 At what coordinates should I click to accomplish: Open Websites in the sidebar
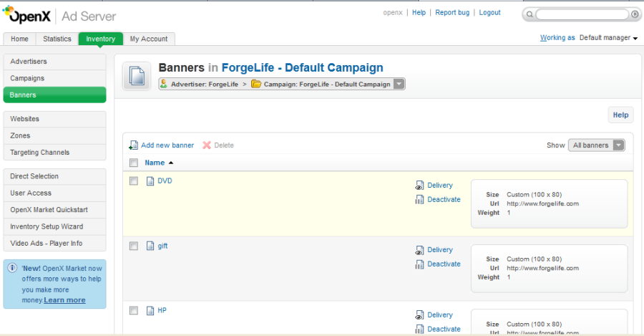(54, 119)
